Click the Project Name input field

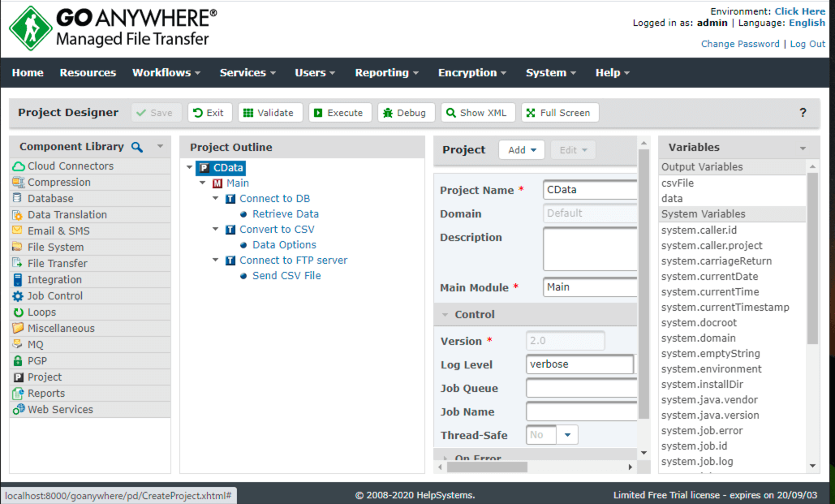[x=590, y=190]
